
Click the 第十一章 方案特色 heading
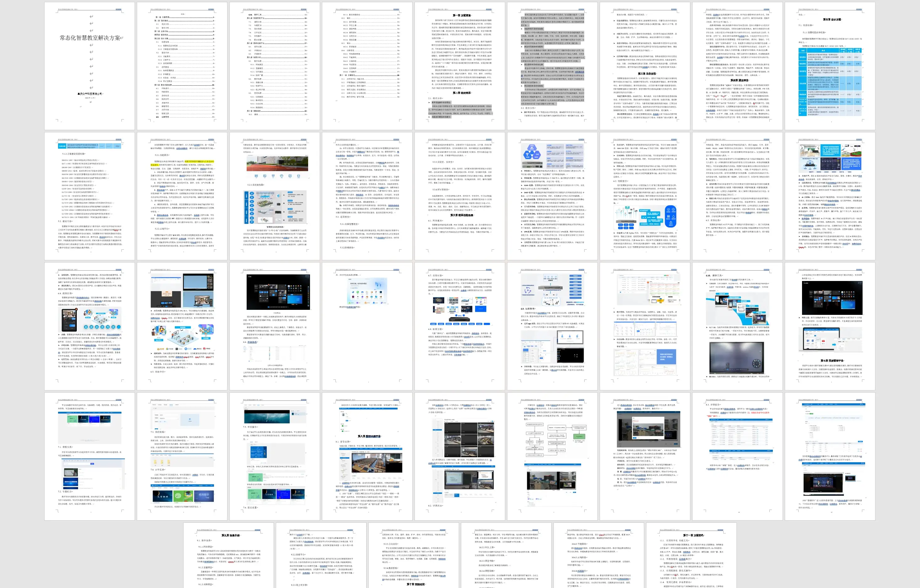tap(693, 535)
